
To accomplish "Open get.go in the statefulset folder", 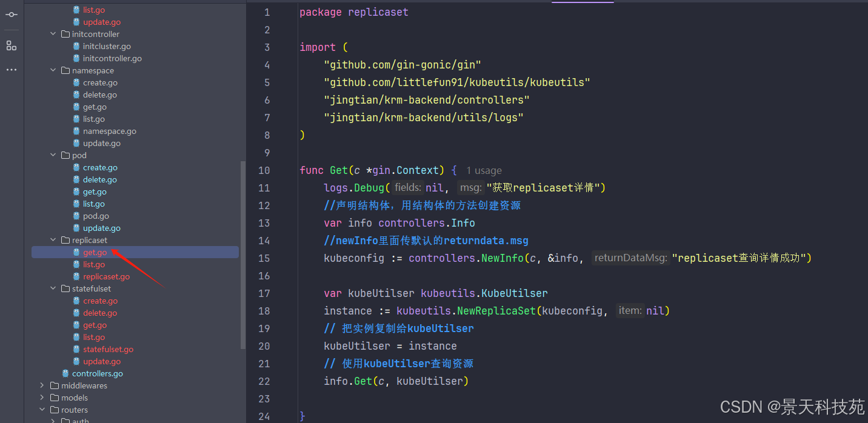I will pos(95,325).
